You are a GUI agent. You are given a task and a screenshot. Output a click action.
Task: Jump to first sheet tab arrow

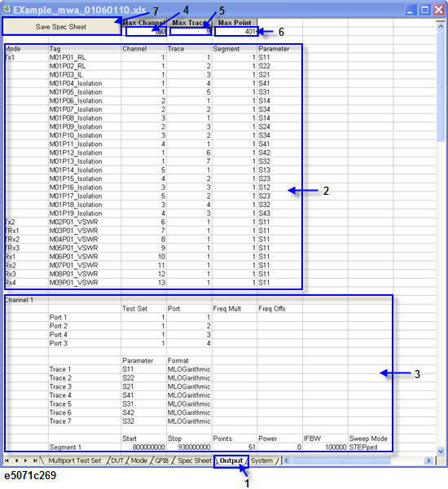[7, 460]
